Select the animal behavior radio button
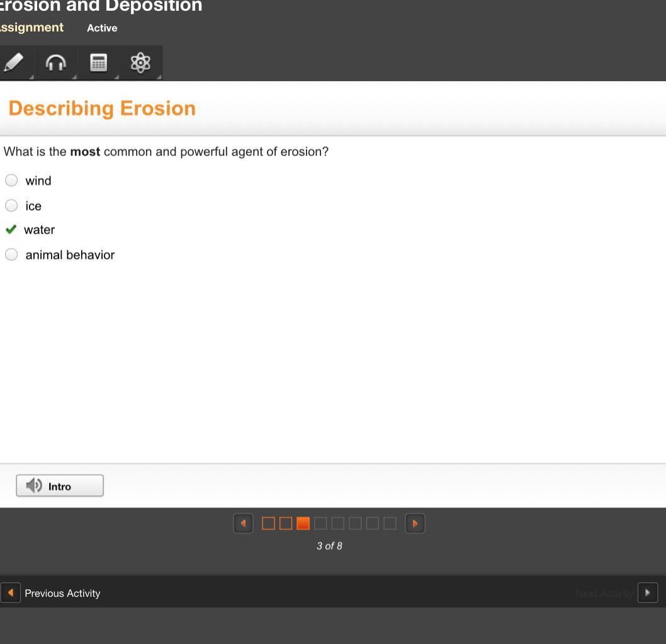 [11, 254]
